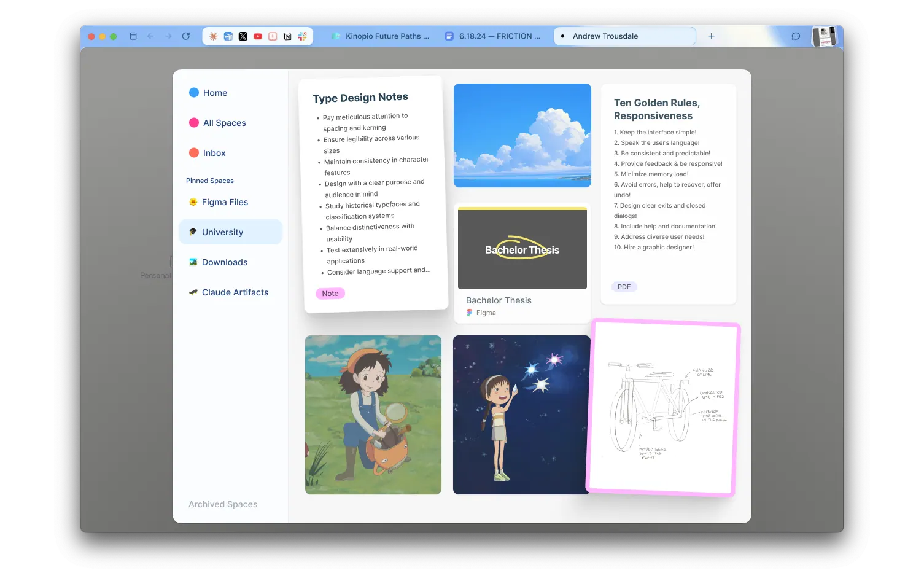Click the graduation cap University icon

193,232
